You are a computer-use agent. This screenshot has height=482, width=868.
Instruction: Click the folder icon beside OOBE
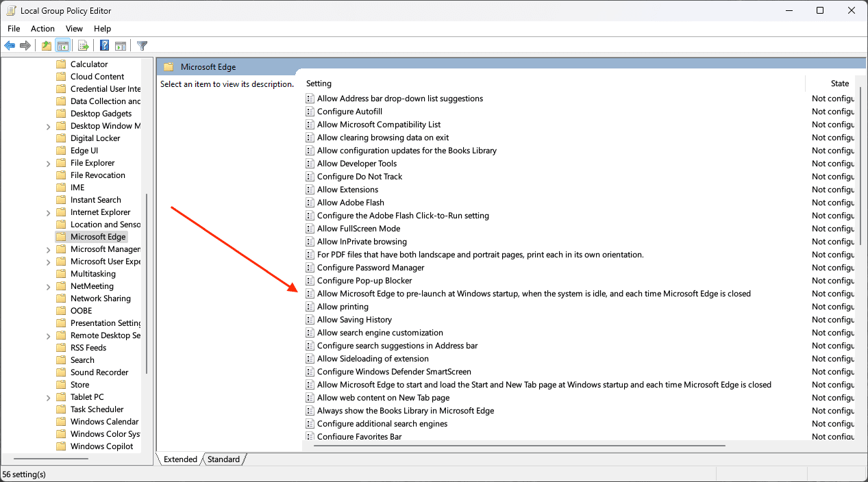61,311
